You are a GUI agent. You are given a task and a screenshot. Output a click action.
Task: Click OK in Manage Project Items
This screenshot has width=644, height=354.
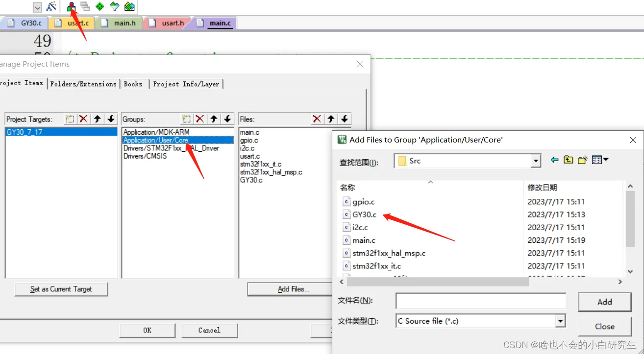coord(147,330)
